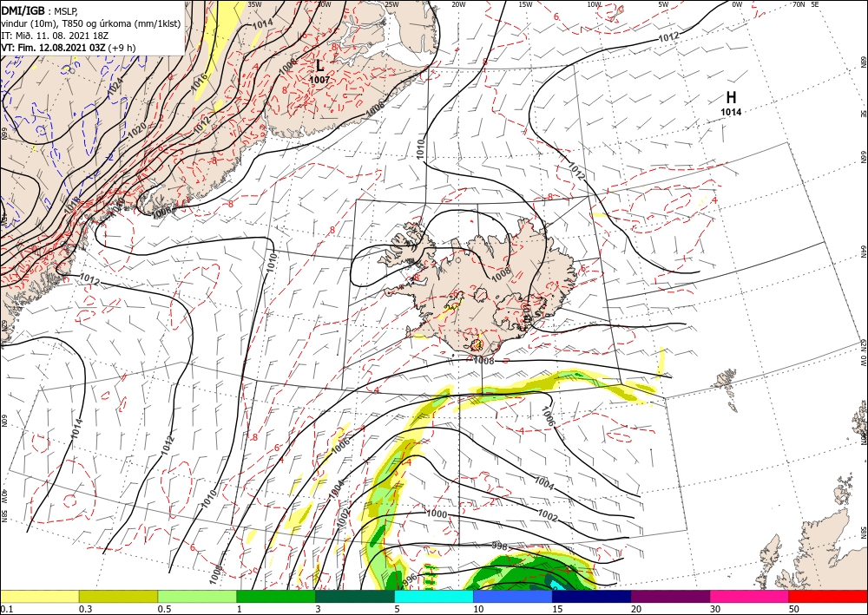868x615 pixels.
Task: Click the light green 0.5–1 legend swatch
Action: point(197,596)
